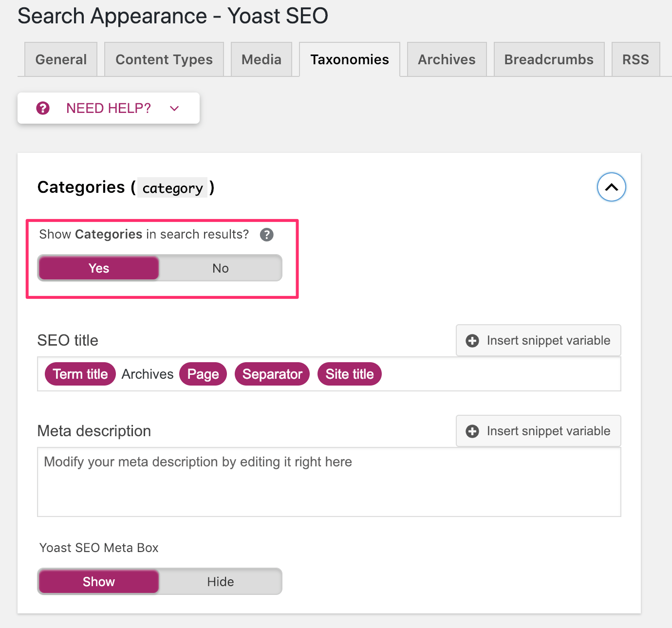The height and width of the screenshot is (628, 672).
Task: Collapse the Categories section with chevron
Action: [x=611, y=187]
